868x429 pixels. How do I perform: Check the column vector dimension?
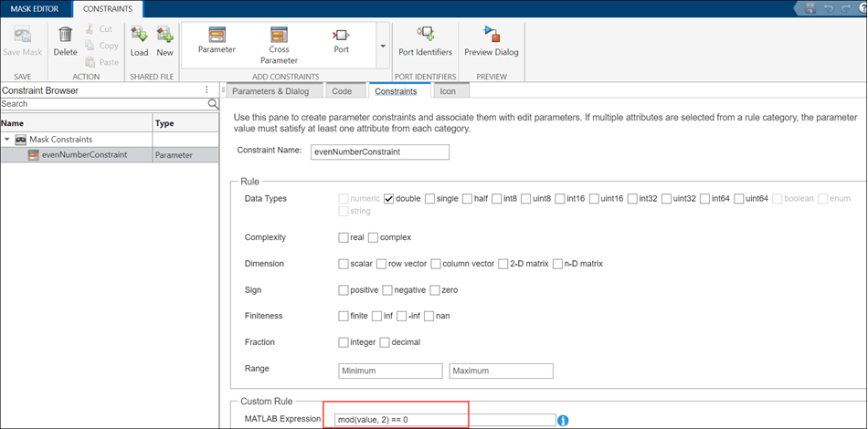436,264
